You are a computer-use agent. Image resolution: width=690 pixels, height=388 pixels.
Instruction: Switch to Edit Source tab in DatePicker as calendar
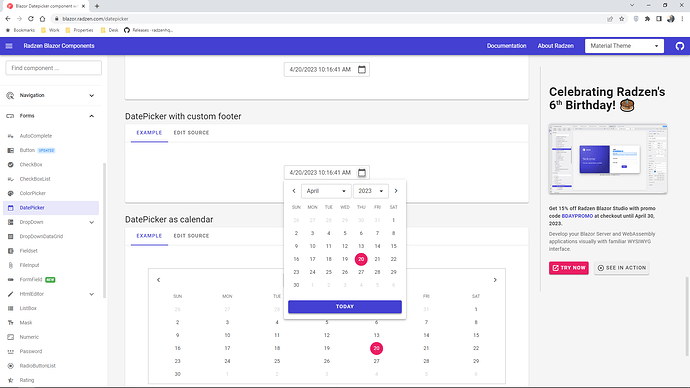coord(191,236)
